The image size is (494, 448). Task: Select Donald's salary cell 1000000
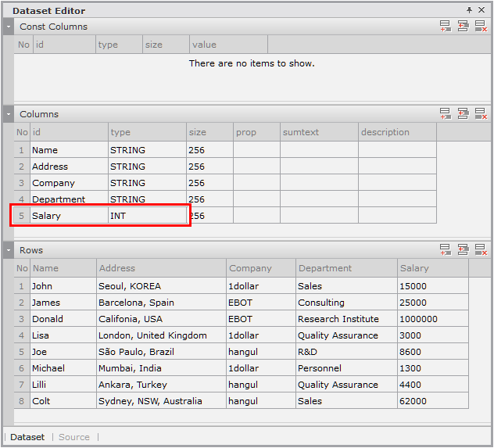pyautogui.click(x=432, y=319)
